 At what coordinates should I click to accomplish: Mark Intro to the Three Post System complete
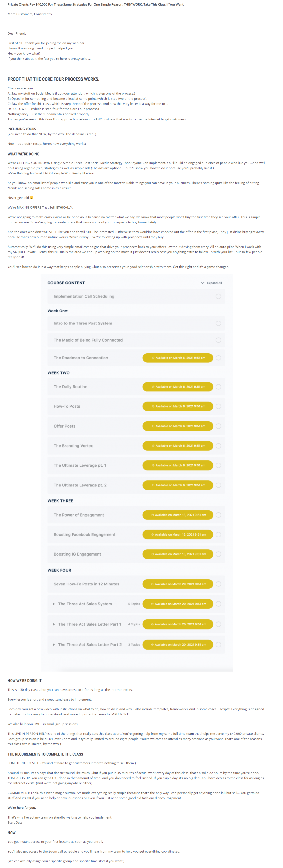(x=218, y=323)
